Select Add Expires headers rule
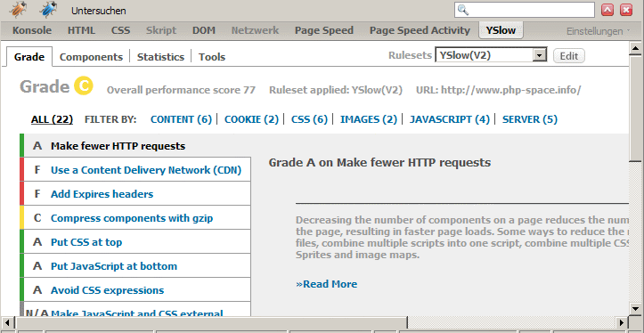This screenshot has height=333, width=644. [x=135, y=194]
